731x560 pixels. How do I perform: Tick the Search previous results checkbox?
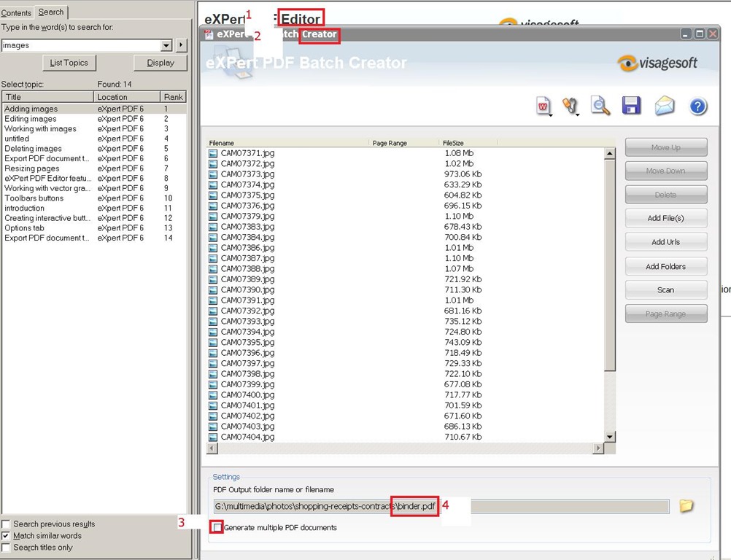[7, 524]
